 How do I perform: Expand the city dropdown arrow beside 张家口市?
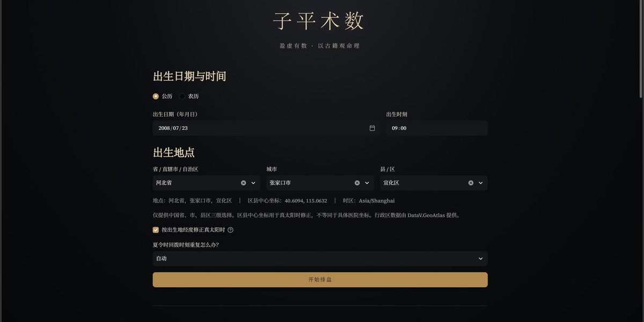[x=367, y=183]
